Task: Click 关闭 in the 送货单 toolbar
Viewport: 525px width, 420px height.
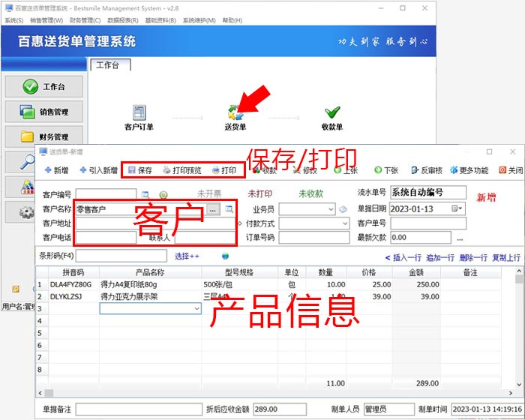Action: pos(511,170)
